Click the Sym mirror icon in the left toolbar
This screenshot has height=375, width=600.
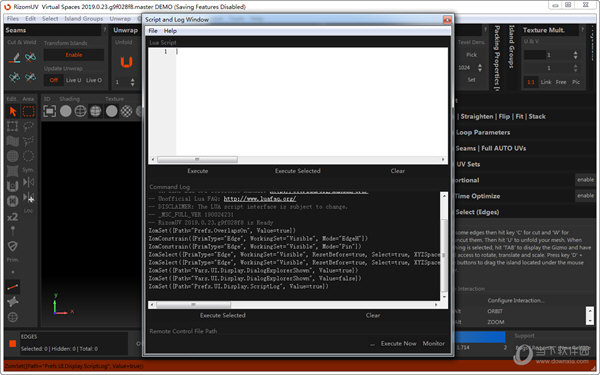(28, 182)
